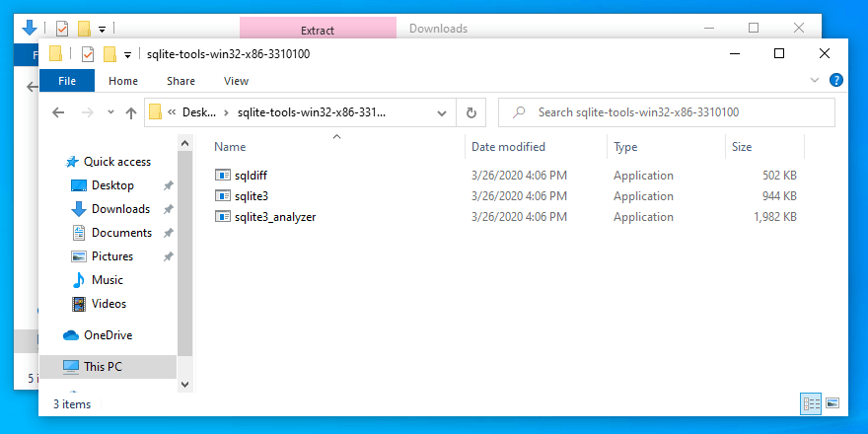Switch to Large icons view layout
The image size is (868, 434).
pos(832,403)
